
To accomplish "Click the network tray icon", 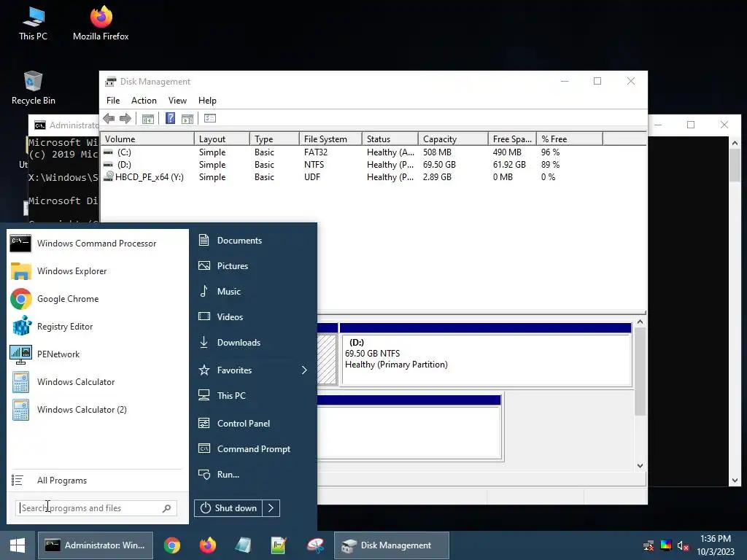I will 649,545.
